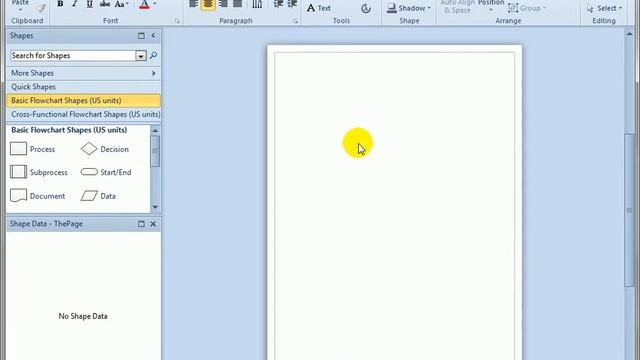Screen dimensions: 640x360
Task: Toggle bold formatting
Action: 60,4
